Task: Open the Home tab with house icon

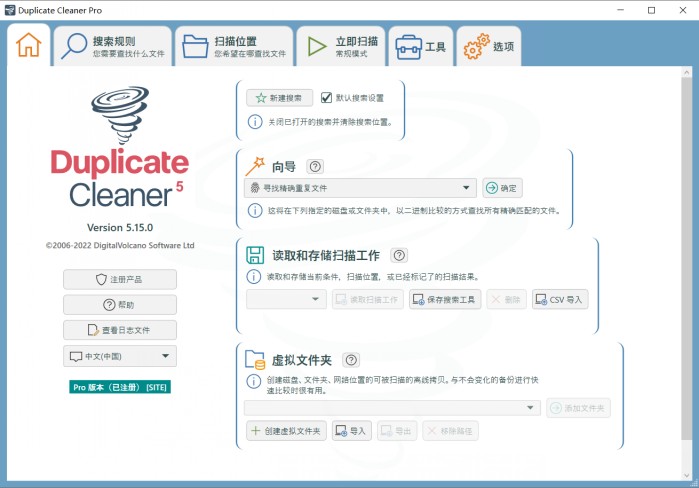Action: (29, 45)
